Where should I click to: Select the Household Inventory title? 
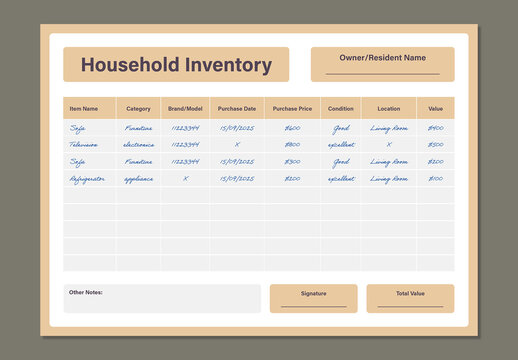point(176,65)
